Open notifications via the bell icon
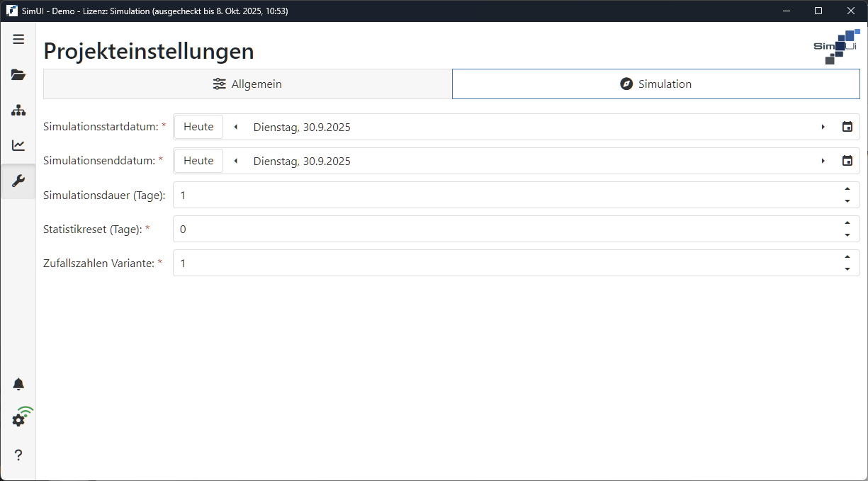Image resolution: width=868 pixels, height=481 pixels. [18, 383]
